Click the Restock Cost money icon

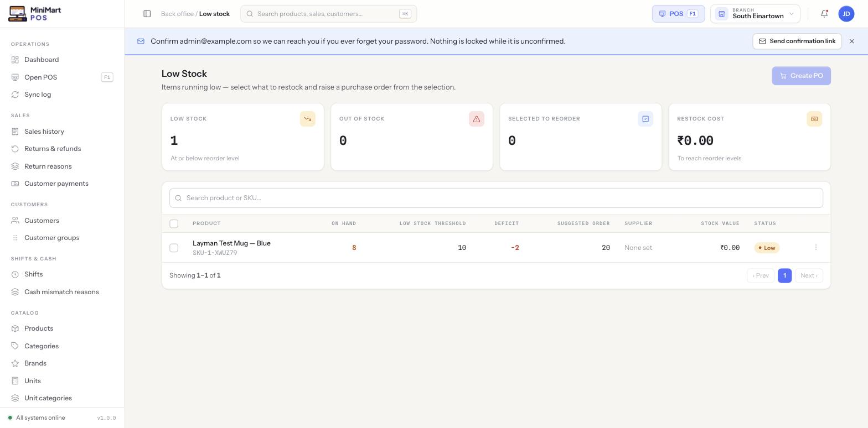click(814, 119)
